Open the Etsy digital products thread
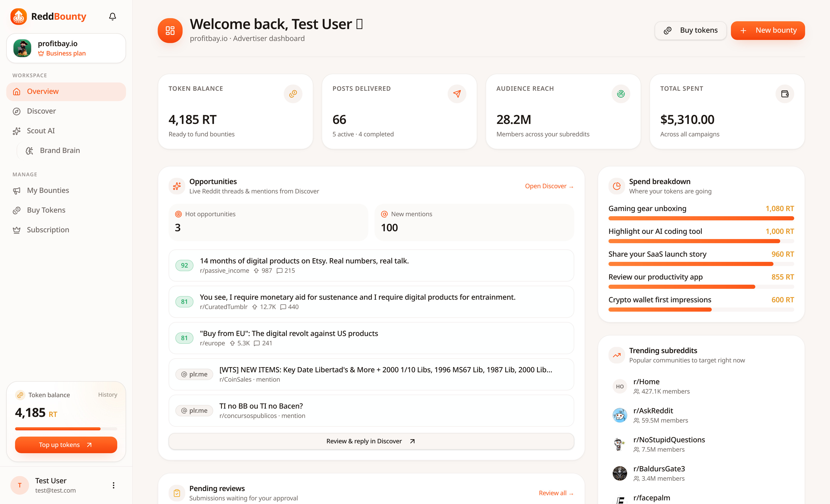The width and height of the screenshot is (830, 504). 371,265
